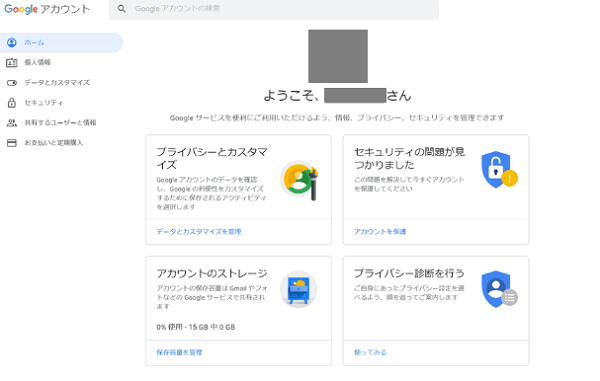Click the 0% 使用 - 15 GB storage text

[196, 327]
